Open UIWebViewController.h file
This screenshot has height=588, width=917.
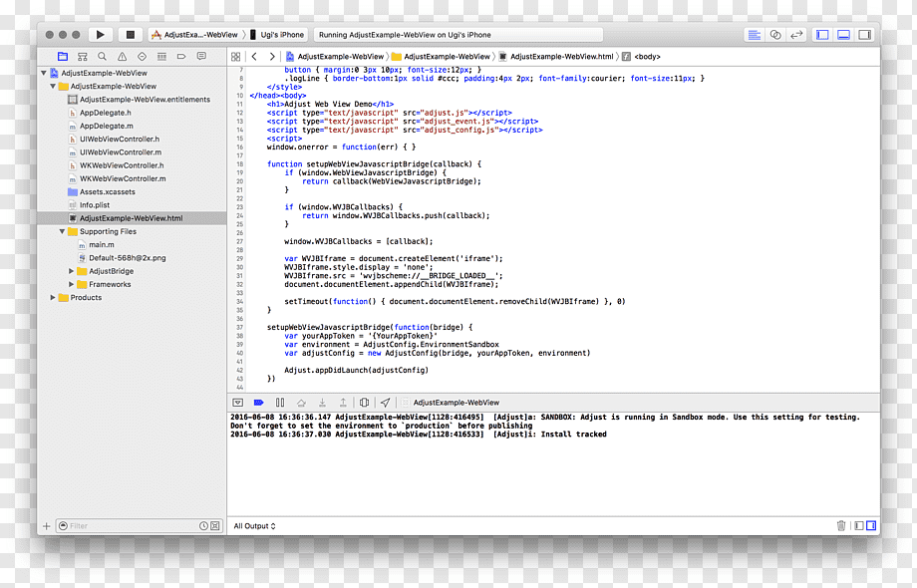[120, 140]
